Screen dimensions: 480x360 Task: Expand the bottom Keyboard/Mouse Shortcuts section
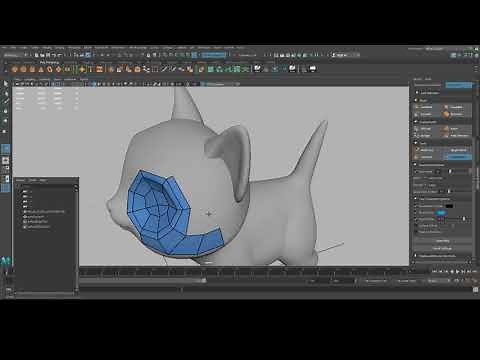tap(416, 256)
